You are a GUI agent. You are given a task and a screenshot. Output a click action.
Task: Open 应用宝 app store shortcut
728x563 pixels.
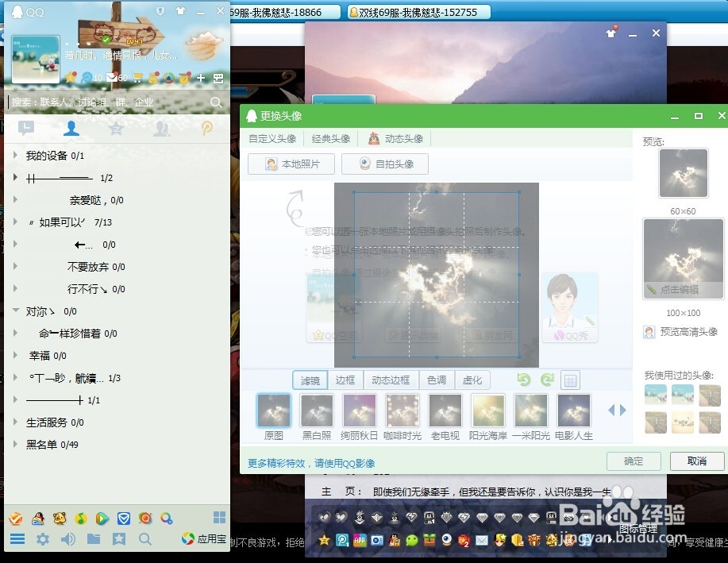click(204, 539)
